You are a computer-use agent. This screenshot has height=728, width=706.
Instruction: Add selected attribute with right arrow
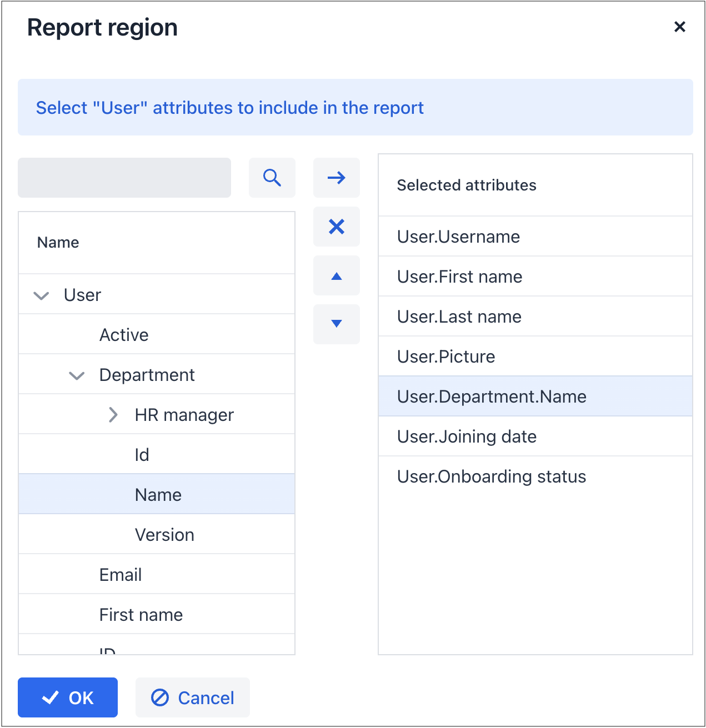point(336,178)
